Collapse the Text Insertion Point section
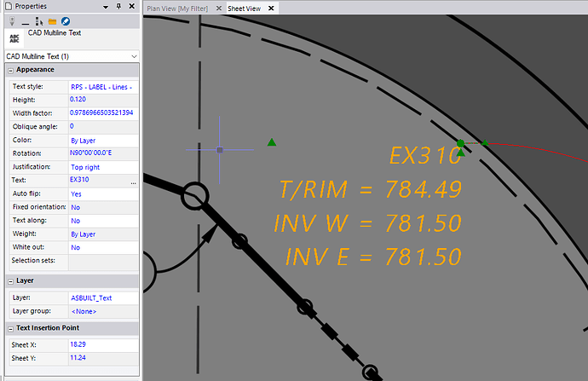 pyautogui.click(x=10, y=328)
